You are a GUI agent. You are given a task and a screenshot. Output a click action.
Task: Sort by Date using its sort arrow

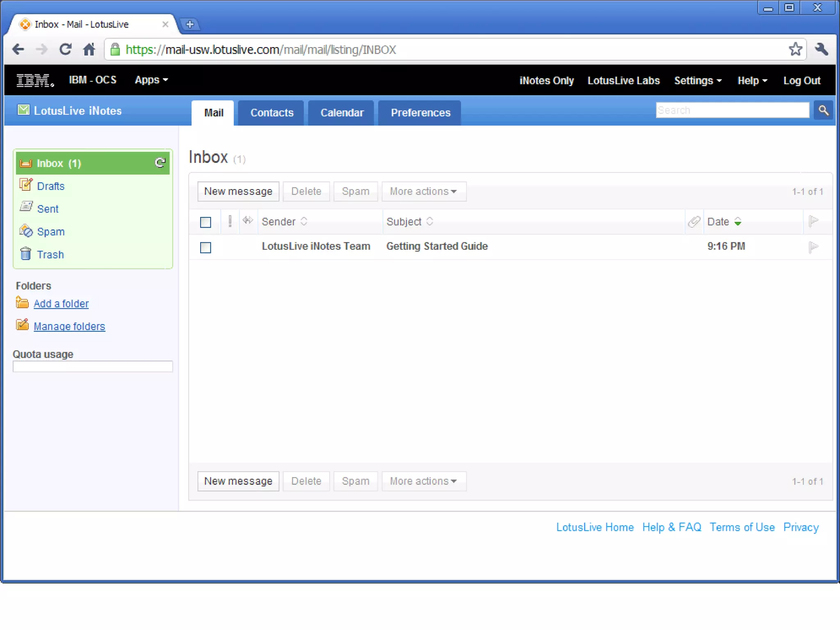pyautogui.click(x=737, y=222)
